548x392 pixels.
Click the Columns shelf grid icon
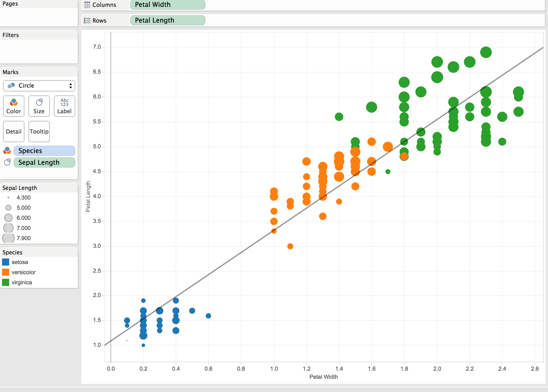coord(87,5)
